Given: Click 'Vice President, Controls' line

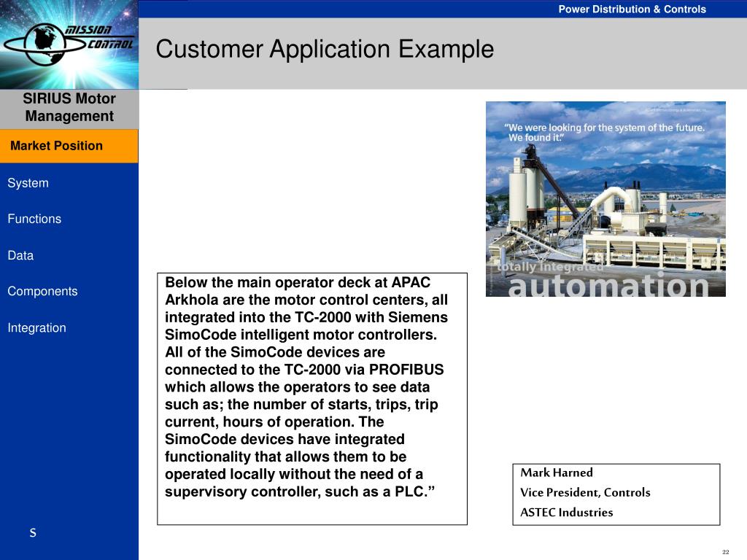Looking at the screenshot, I should click(585, 492).
